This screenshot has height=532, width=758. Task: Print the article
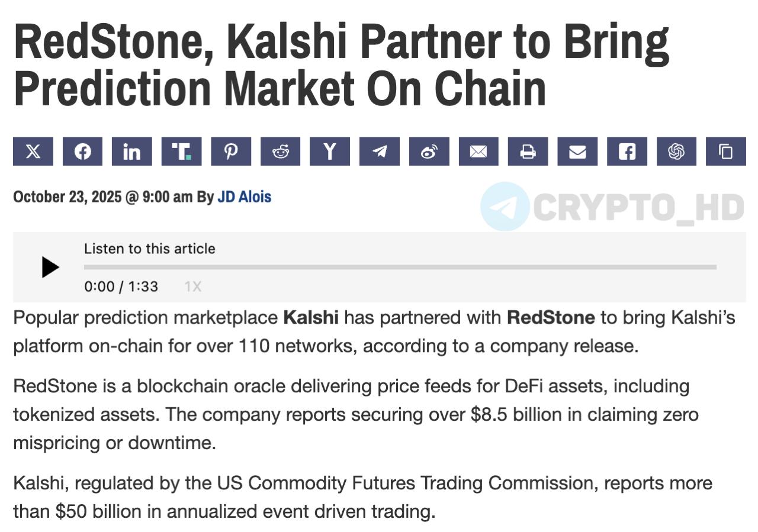tap(528, 151)
